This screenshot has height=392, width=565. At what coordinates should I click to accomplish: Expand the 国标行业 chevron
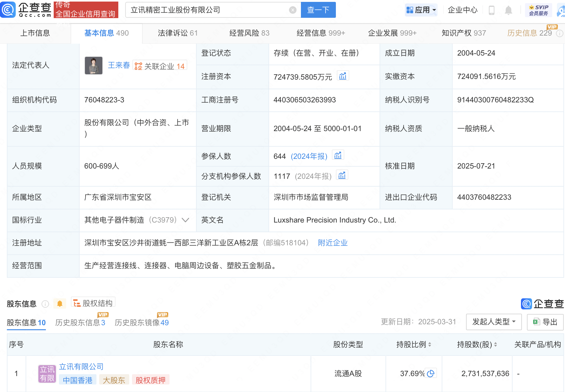click(185, 220)
